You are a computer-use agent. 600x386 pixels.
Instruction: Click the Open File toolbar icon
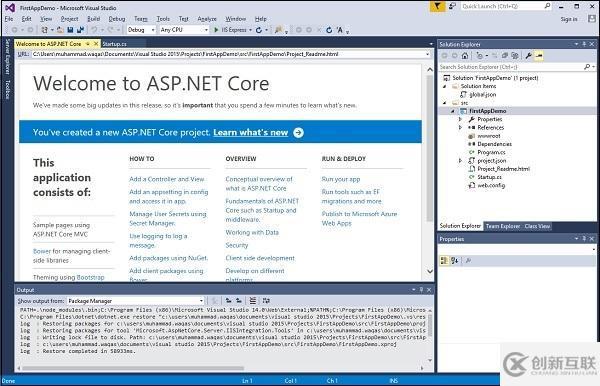[x=60, y=30]
